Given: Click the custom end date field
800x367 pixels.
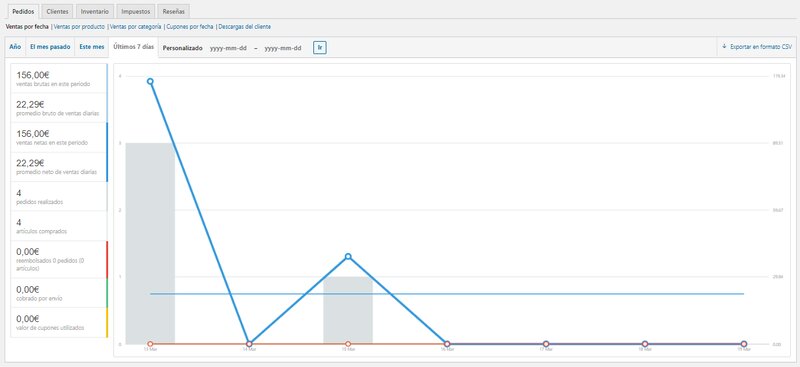Looking at the screenshot, I should pos(283,48).
